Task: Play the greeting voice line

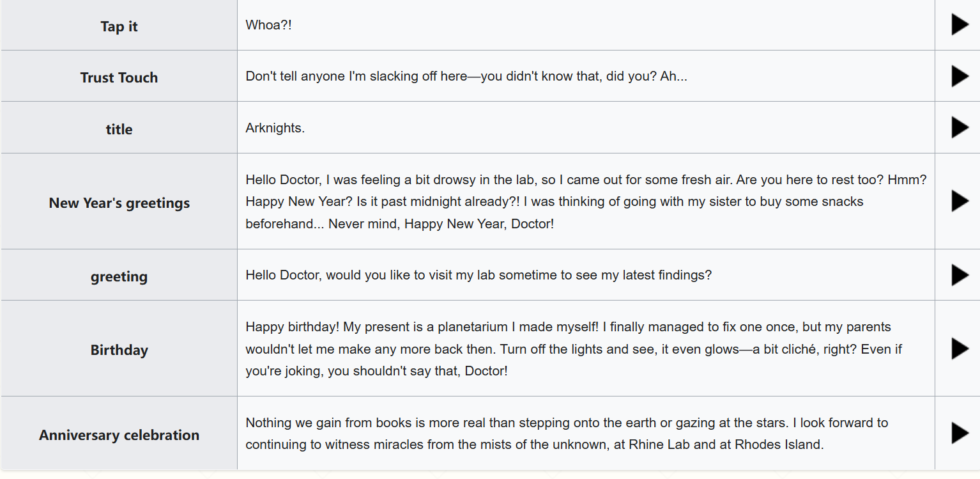Action: point(960,275)
